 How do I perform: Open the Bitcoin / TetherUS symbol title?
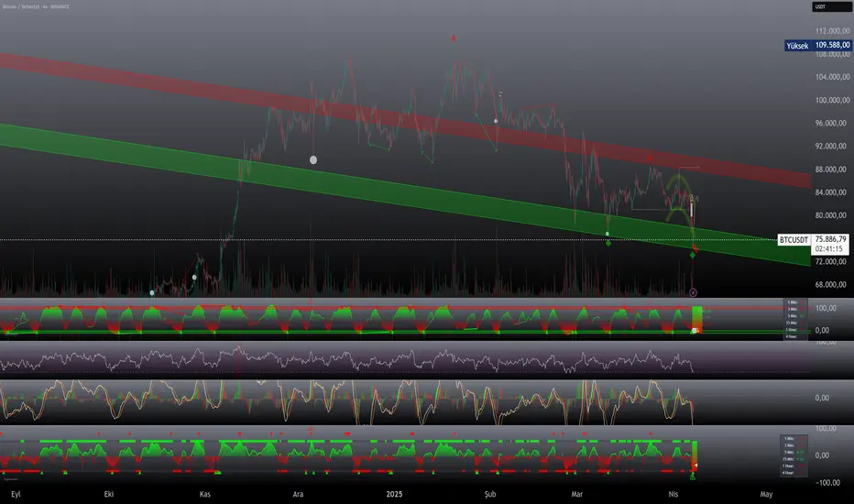(x=36, y=6)
